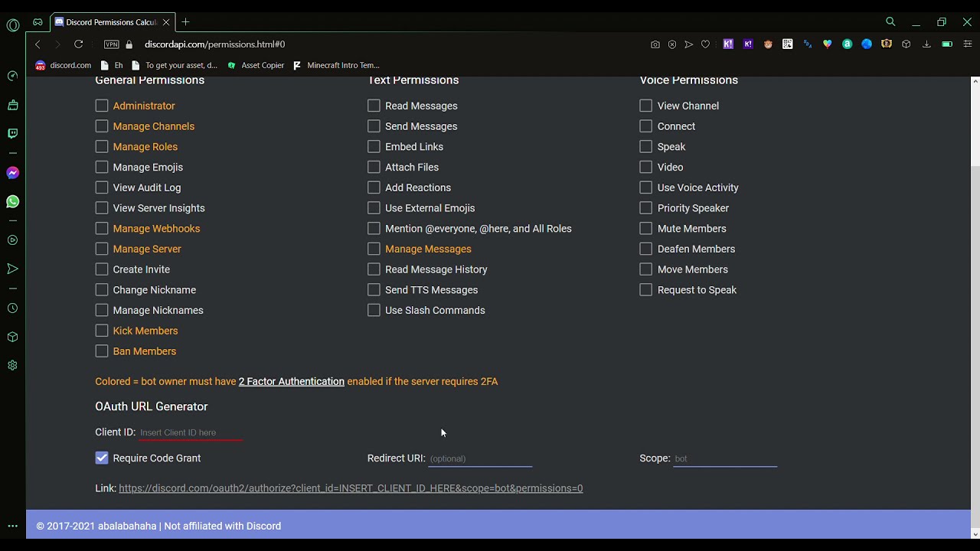The image size is (980, 551).
Task: Check Kick Members permission
Action: pos(102,331)
